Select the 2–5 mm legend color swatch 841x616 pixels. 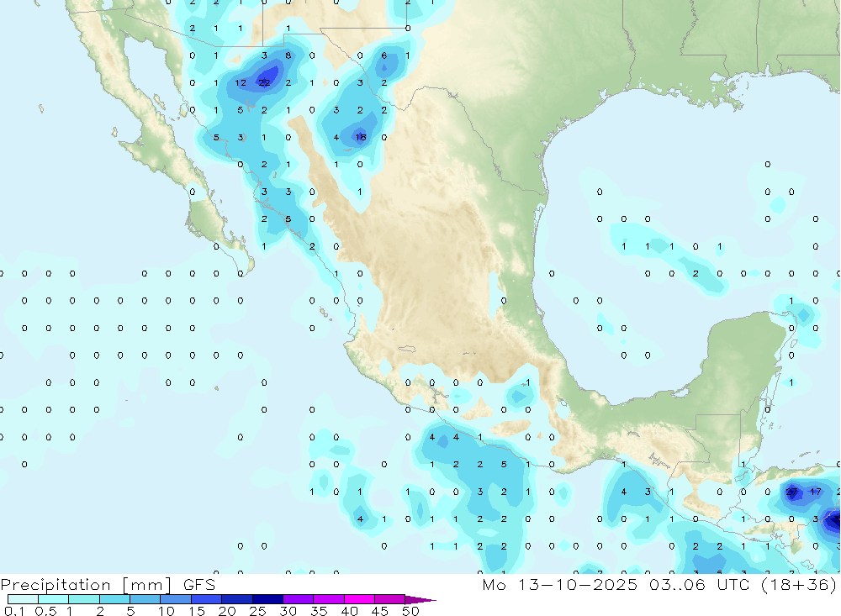pos(114,599)
